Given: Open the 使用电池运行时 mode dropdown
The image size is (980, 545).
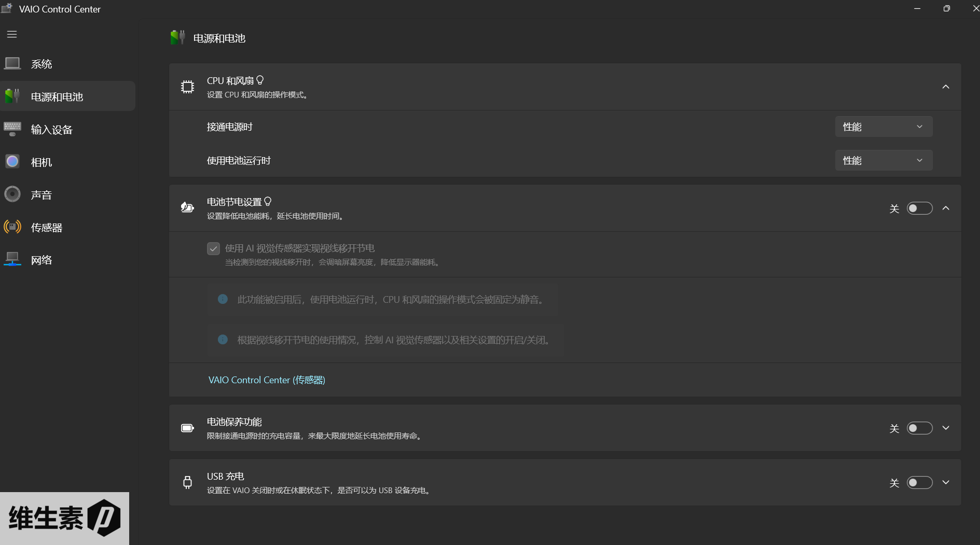Looking at the screenshot, I should pyautogui.click(x=884, y=161).
